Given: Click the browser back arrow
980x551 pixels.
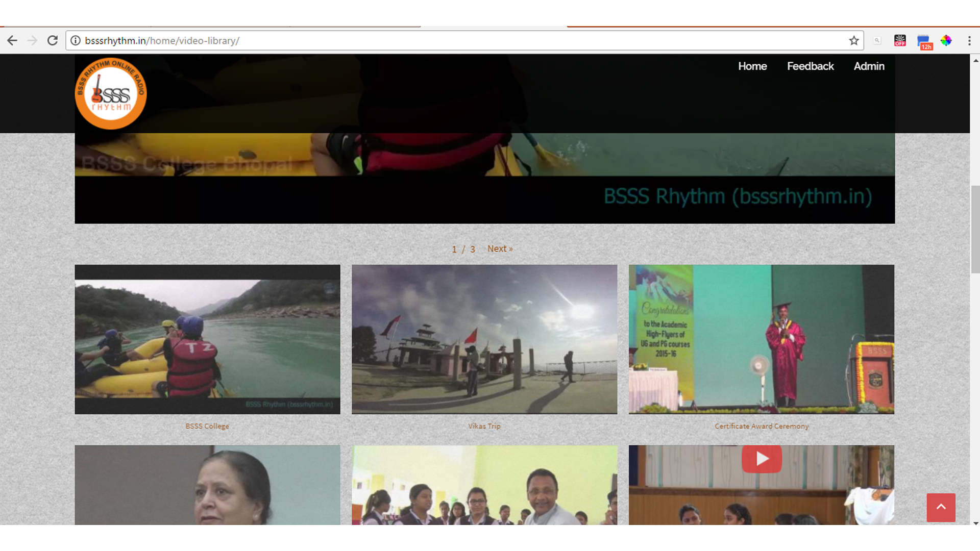Looking at the screenshot, I should pyautogui.click(x=12, y=41).
